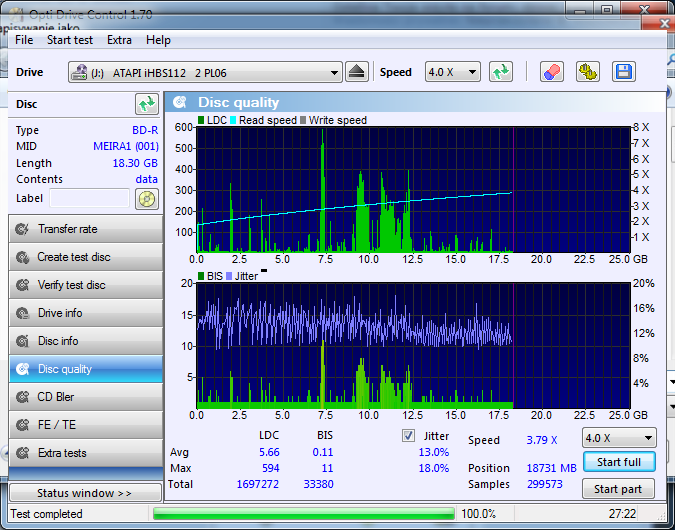675x530 pixels.
Task: Click the Disc quality sidebar icon
Action: 22,369
